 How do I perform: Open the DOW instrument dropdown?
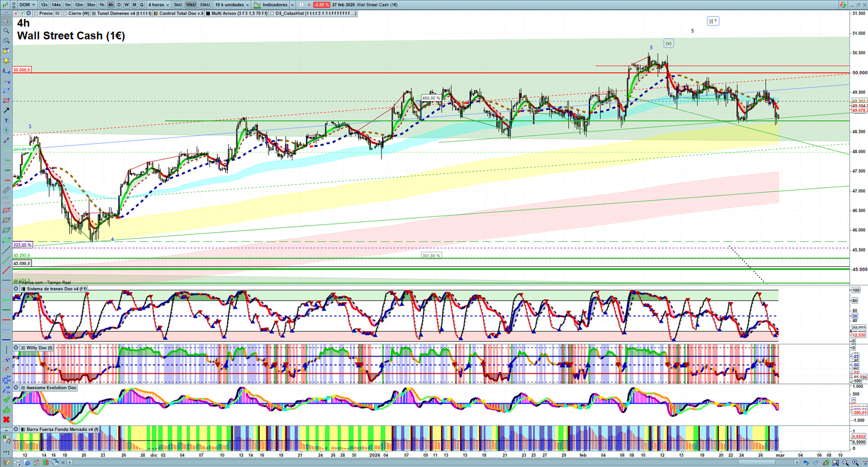[x=27, y=5]
